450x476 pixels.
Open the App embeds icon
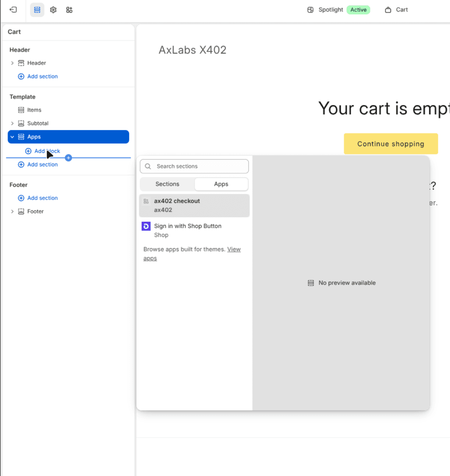69,10
